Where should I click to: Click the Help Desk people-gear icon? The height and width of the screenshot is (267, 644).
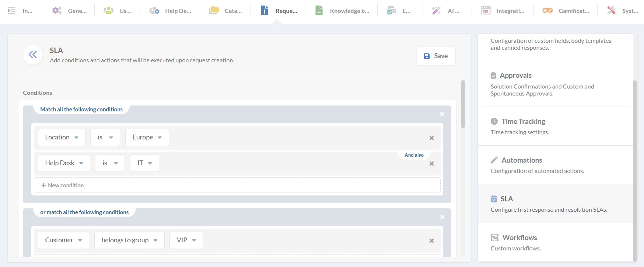(154, 11)
